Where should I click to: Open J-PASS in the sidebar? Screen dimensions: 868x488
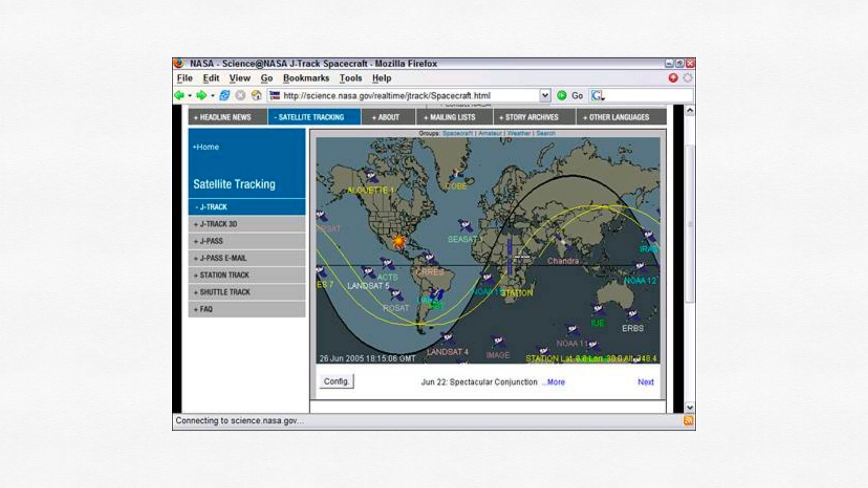[247, 241]
